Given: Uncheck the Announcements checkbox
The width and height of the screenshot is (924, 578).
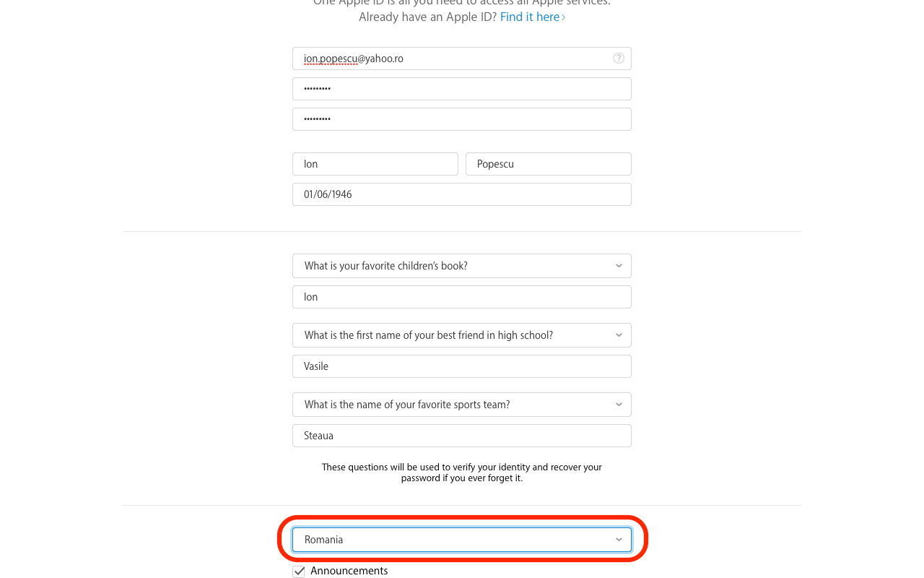Looking at the screenshot, I should [x=299, y=571].
